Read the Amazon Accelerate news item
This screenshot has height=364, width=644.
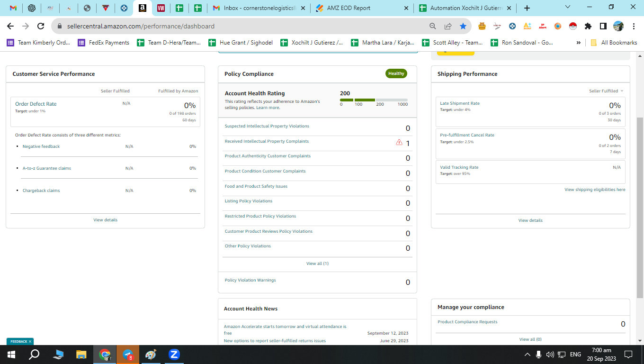tap(285, 330)
